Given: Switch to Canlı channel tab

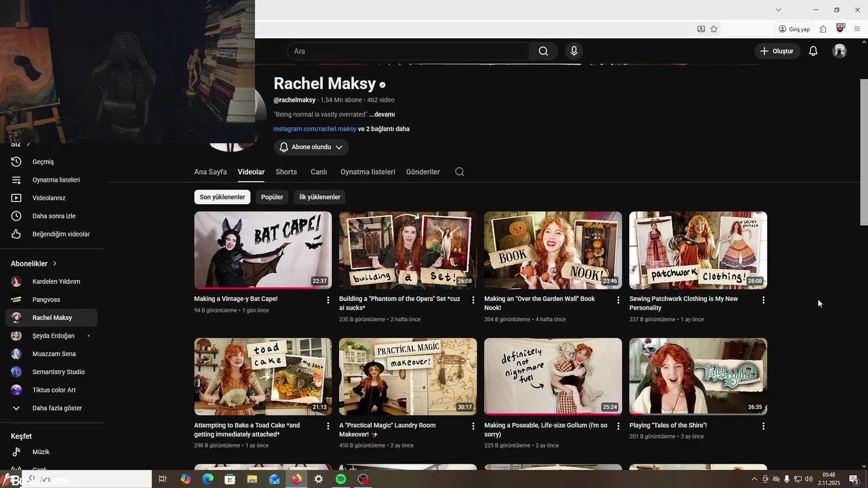Looking at the screenshot, I should tap(319, 172).
